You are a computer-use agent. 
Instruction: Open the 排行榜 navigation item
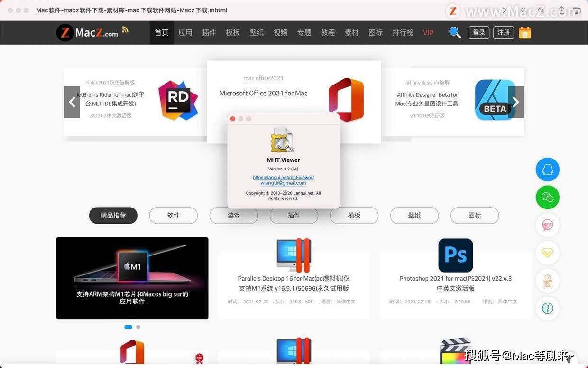[x=403, y=33]
